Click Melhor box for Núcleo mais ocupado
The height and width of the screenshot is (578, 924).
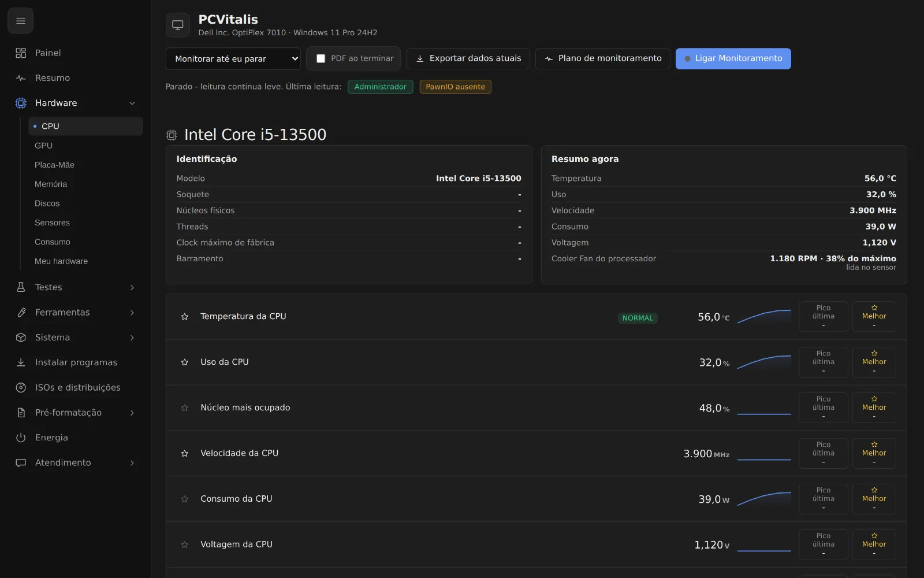pyautogui.click(x=874, y=408)
